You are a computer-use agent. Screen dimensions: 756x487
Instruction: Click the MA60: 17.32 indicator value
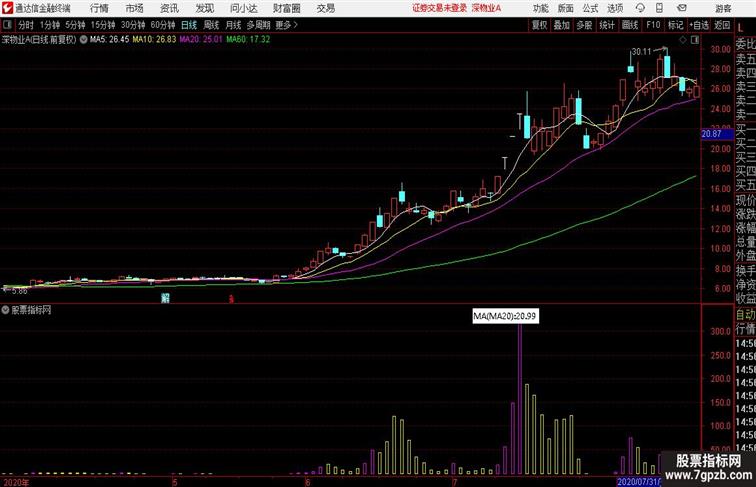248,40
